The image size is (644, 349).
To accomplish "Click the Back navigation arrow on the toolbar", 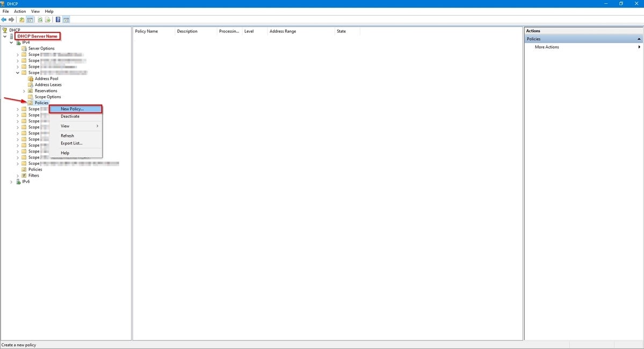I will point(4,19).
